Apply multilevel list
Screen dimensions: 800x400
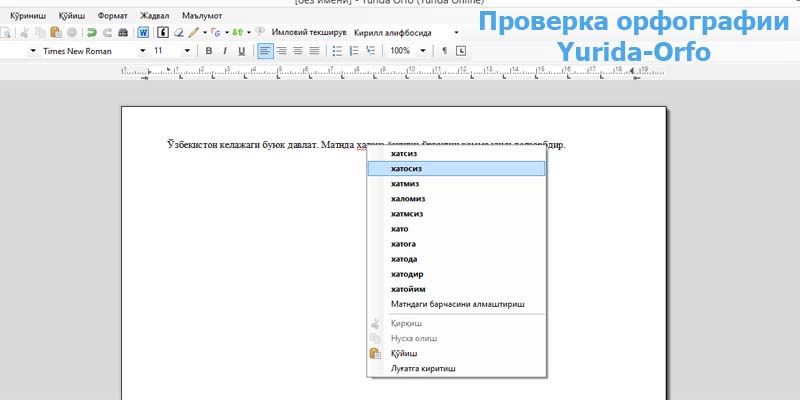click(370, 51)
